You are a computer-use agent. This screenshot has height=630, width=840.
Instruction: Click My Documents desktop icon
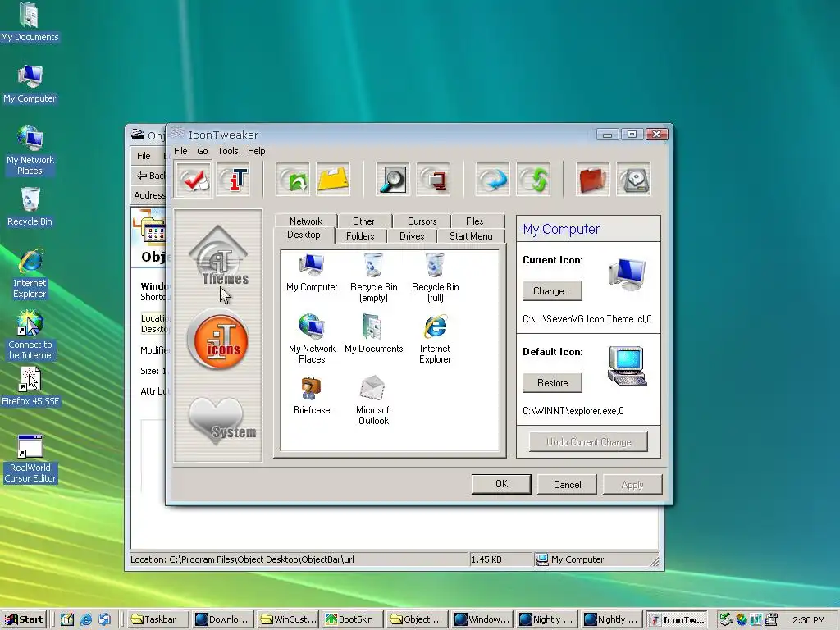click(30, 22)
